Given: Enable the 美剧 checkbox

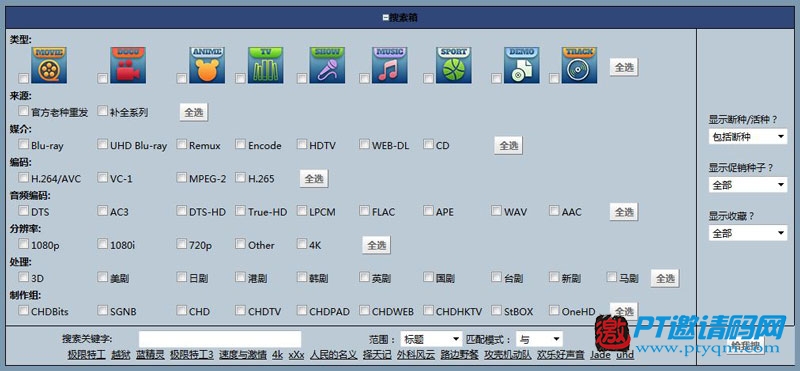Looking at the screenshot, I should point(103,277).
